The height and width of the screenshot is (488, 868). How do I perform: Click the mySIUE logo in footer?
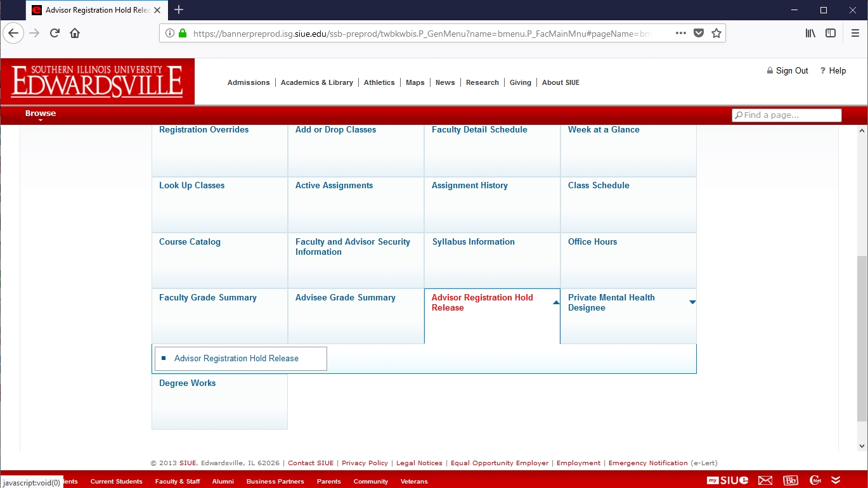[x=728, y=480]
